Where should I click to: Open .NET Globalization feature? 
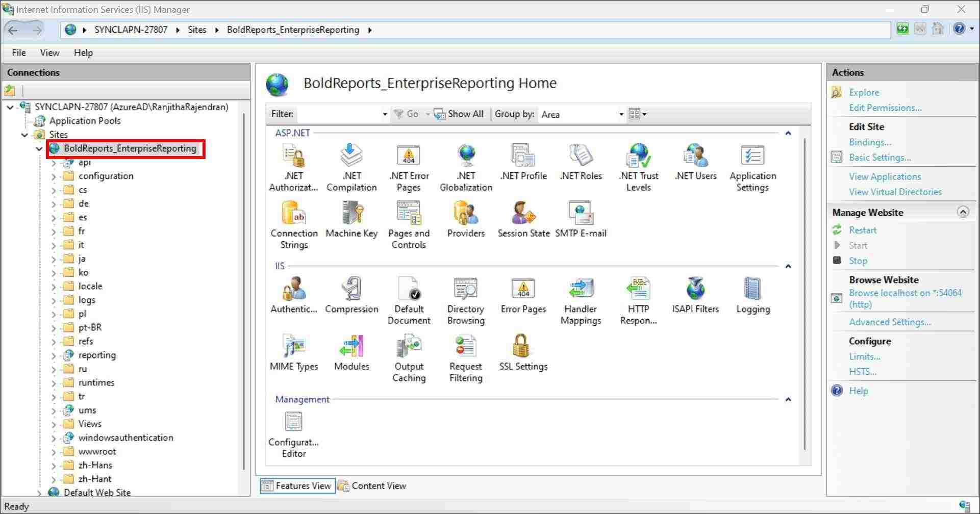[466, 167]
